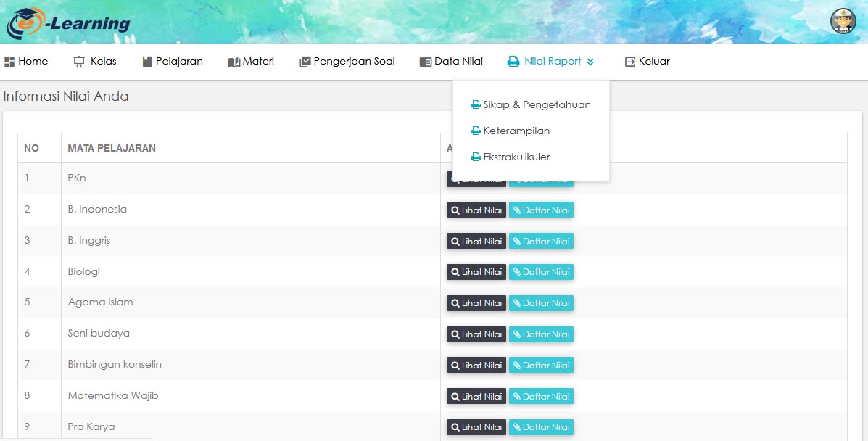Open the Kelas menu
The image size is (868, 441).
tap(104, 62)
